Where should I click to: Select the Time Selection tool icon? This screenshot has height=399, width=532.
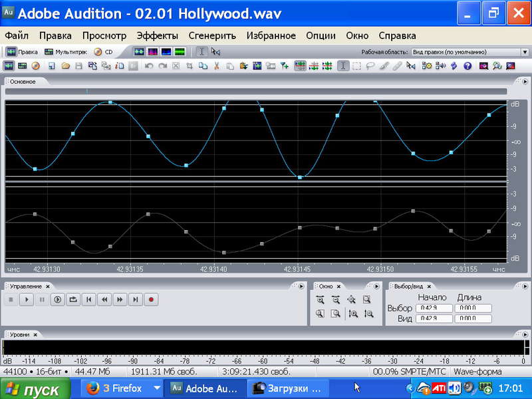(x=343, y=66)
